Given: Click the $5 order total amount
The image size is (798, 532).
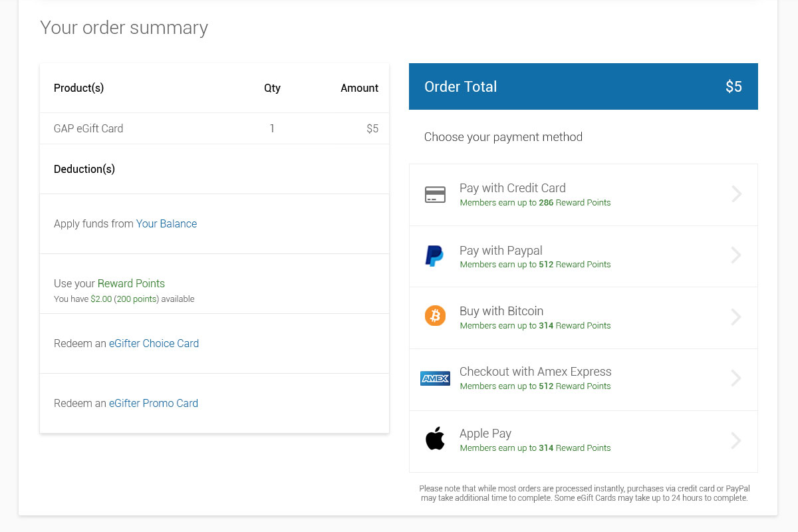Looking at the screenshot, I should click(x=733, y=86).
